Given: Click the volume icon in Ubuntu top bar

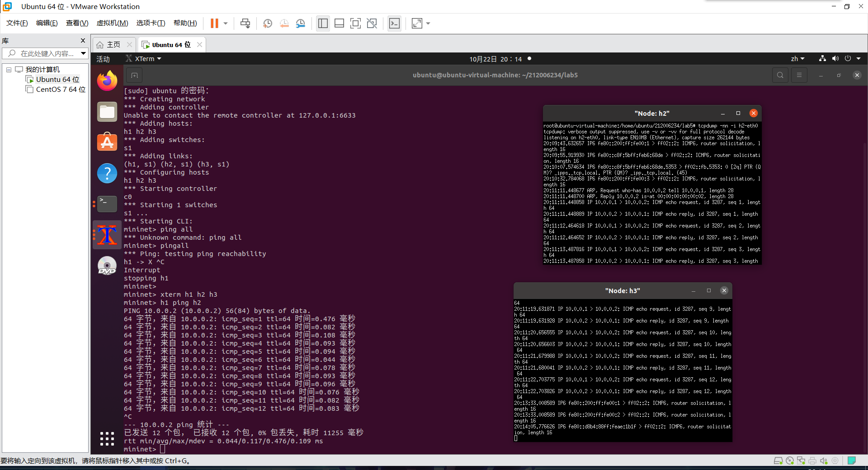Looking at the screenshot, I should click(835, 58).
